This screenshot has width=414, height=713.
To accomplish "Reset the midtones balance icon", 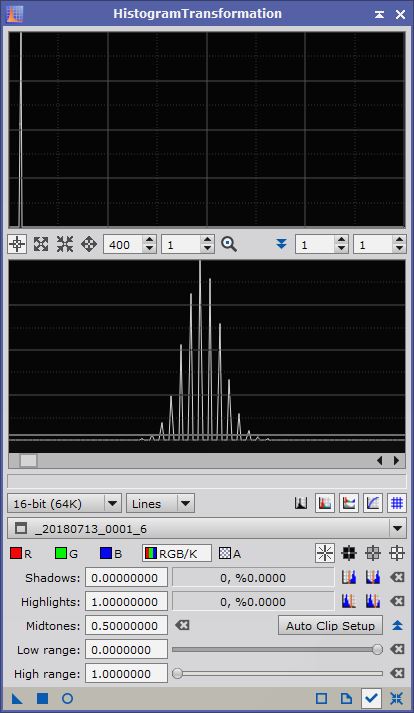I will click(182, 626).
